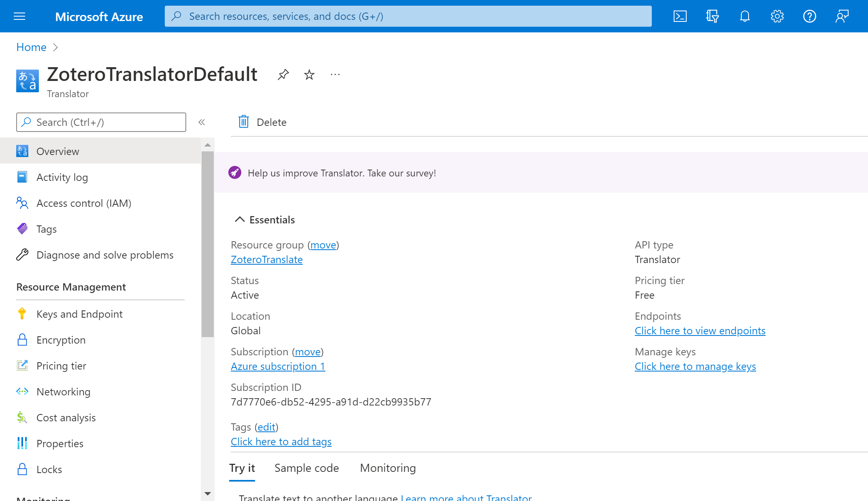
Task: Delete the translator resource
Action: coord(262,122)
